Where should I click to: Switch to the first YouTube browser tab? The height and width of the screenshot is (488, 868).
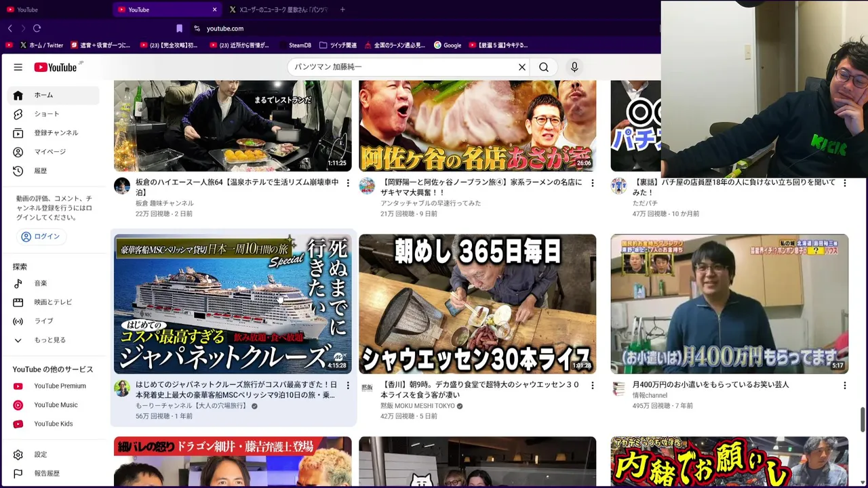54,9
